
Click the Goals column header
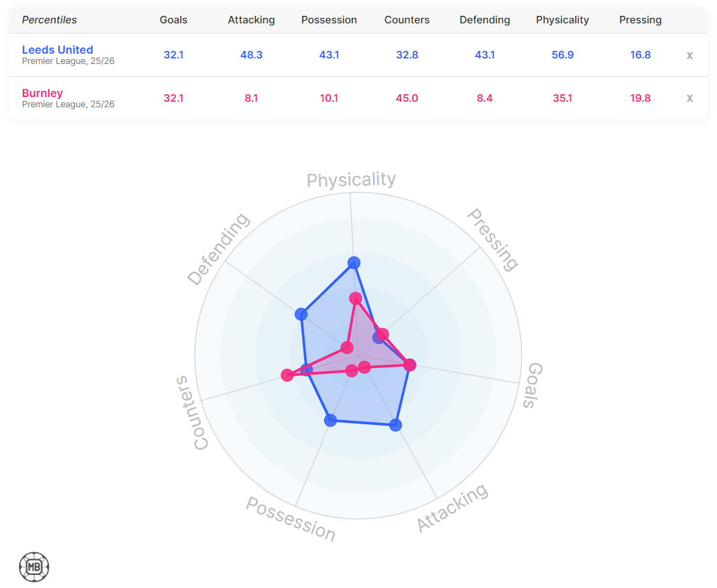pos(173,20)
